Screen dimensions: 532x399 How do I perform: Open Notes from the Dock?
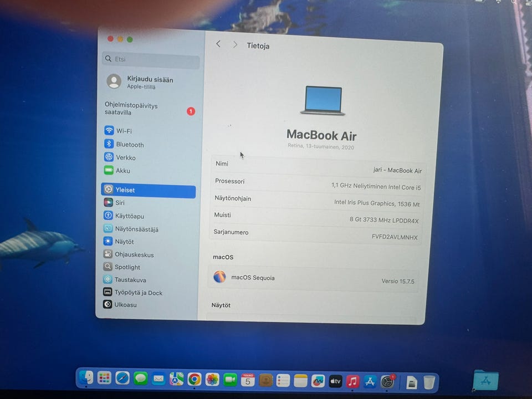click(x=300, y=381)
